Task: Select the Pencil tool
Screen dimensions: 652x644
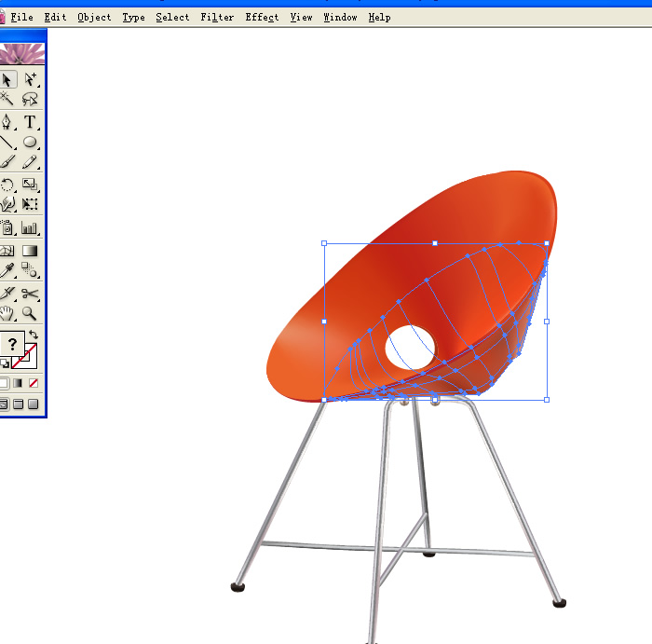Action: (31, 162)
